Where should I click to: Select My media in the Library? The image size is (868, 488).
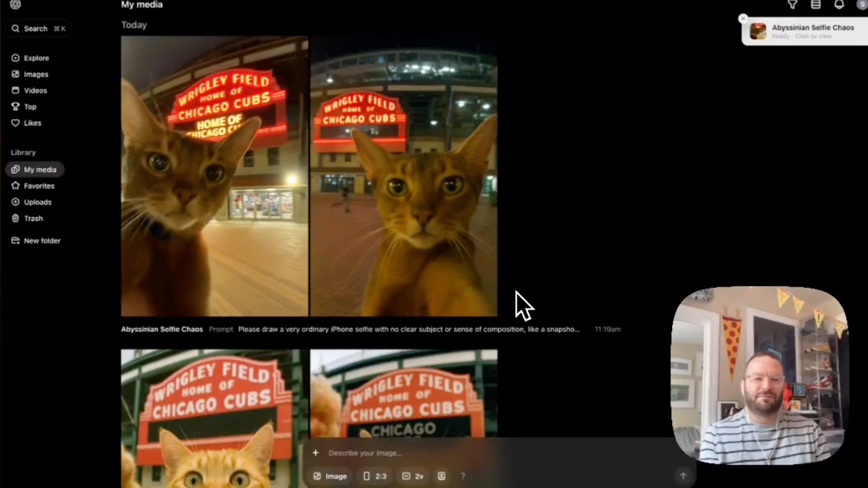point(35,170)
